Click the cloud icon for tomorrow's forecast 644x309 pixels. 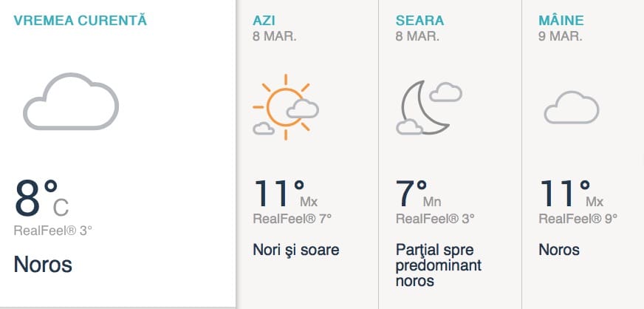[572, 107]
